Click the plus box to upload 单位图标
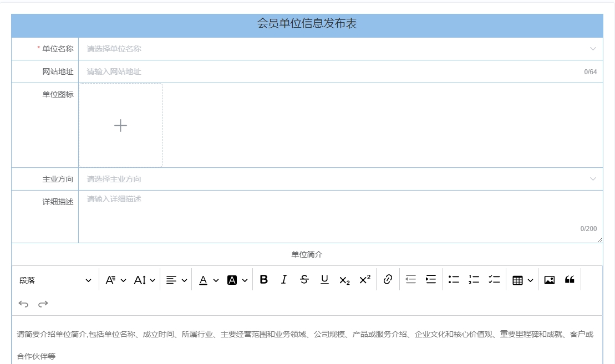Viewport: 615px width, 364px height. click(x=120, y=125)
